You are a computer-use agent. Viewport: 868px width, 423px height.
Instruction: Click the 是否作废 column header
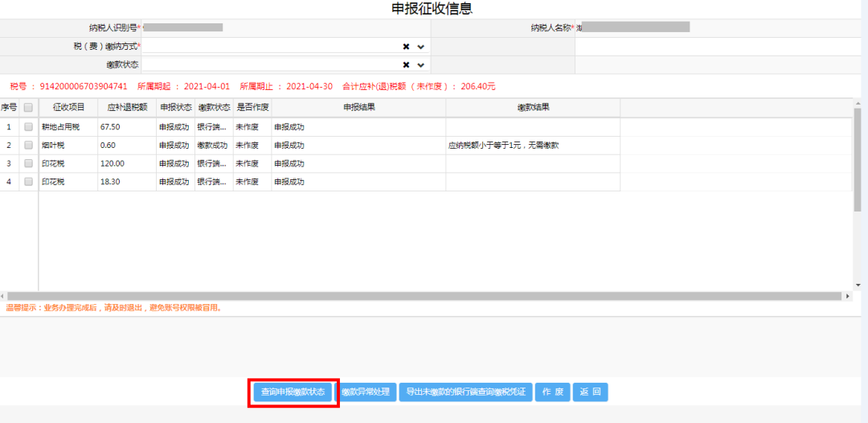point(252,108)
